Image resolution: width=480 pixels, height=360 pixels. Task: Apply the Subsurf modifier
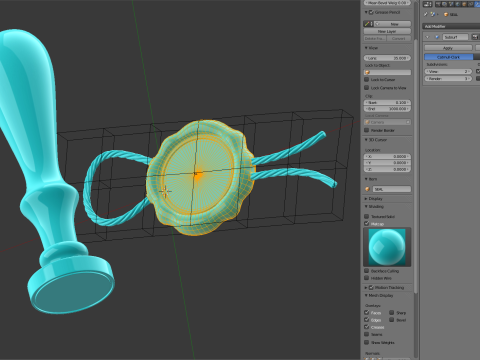coord(448,48)
